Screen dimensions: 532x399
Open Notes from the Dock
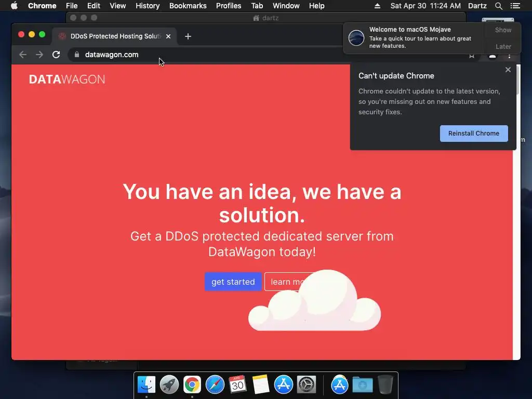(261, 385)
